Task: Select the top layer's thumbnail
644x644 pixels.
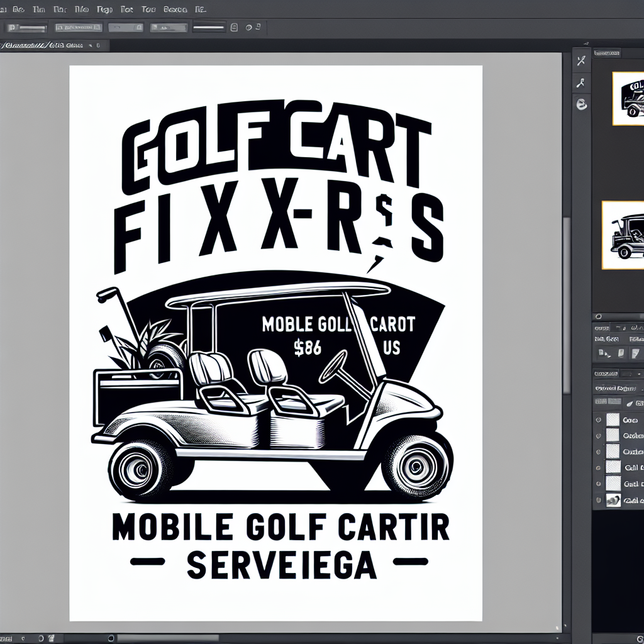Action: (x=613, y=419)
